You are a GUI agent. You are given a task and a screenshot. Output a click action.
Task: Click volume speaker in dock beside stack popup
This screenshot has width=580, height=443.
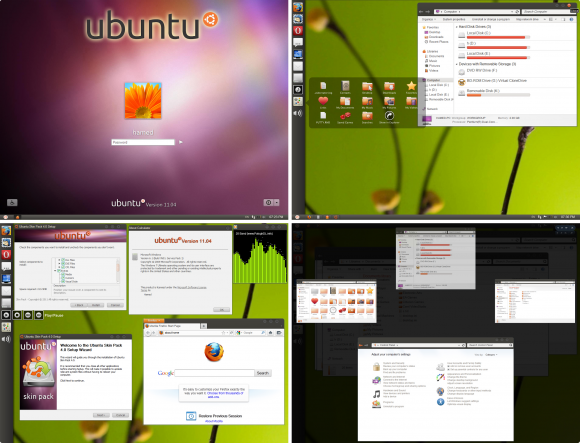(298, 113)
